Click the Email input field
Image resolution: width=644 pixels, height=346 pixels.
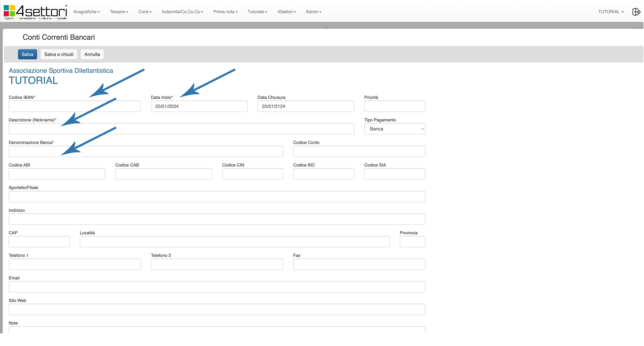[216, 287]
